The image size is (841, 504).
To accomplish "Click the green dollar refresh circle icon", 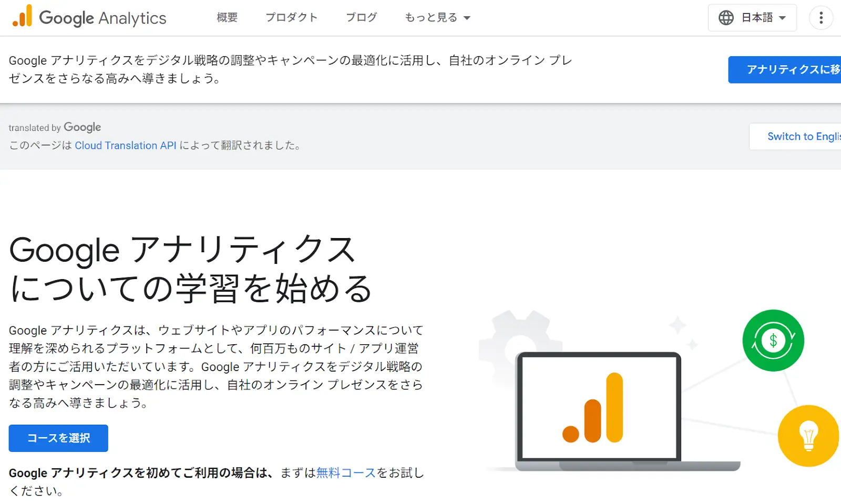I will click(x=773, y=341).
